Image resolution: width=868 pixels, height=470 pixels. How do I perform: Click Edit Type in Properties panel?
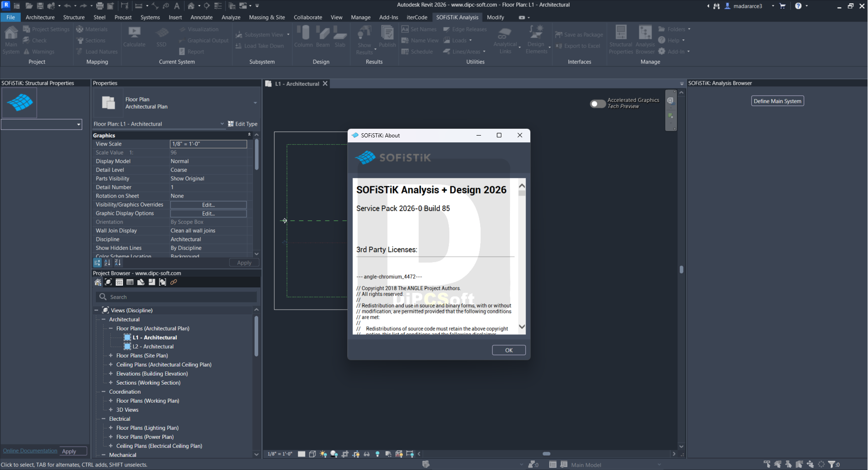pyautogui.click(x=243, y=124)
